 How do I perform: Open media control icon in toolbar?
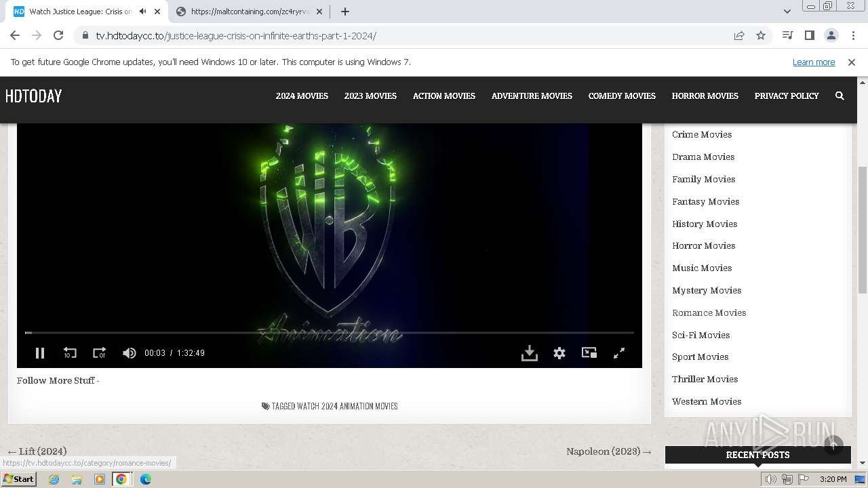click(787, 35)
